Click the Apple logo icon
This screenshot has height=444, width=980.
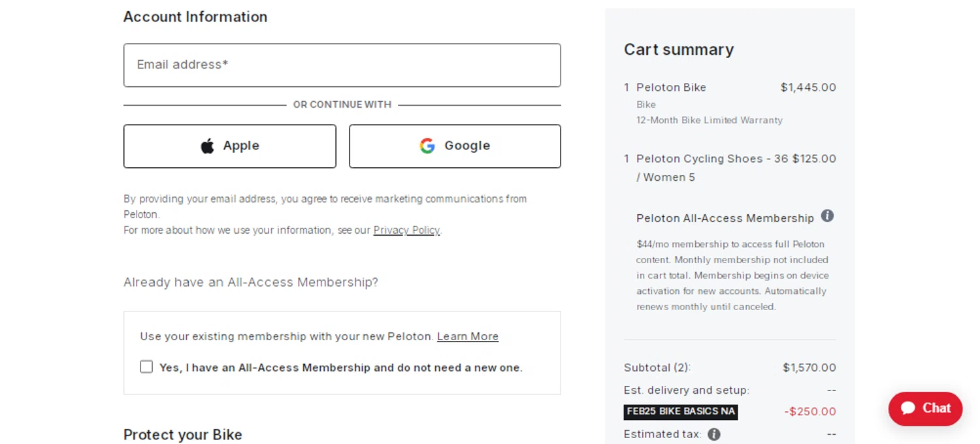click(207, 146)
